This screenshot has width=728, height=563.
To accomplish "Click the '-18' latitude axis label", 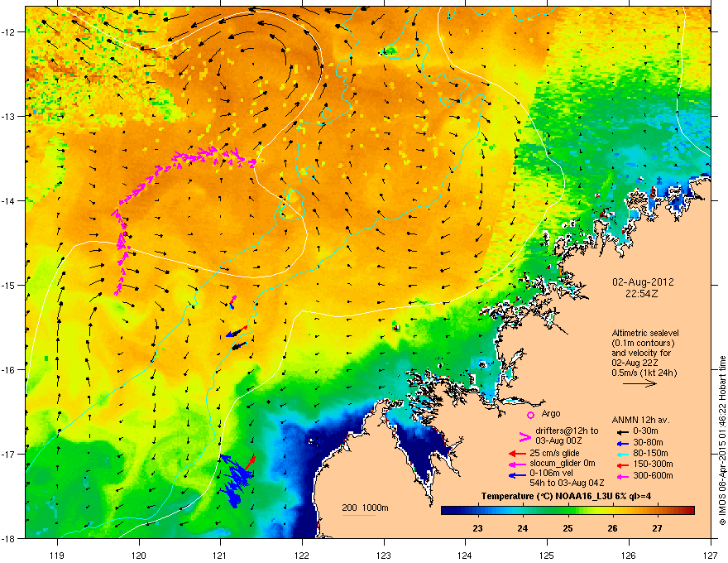I will point(9,538).
